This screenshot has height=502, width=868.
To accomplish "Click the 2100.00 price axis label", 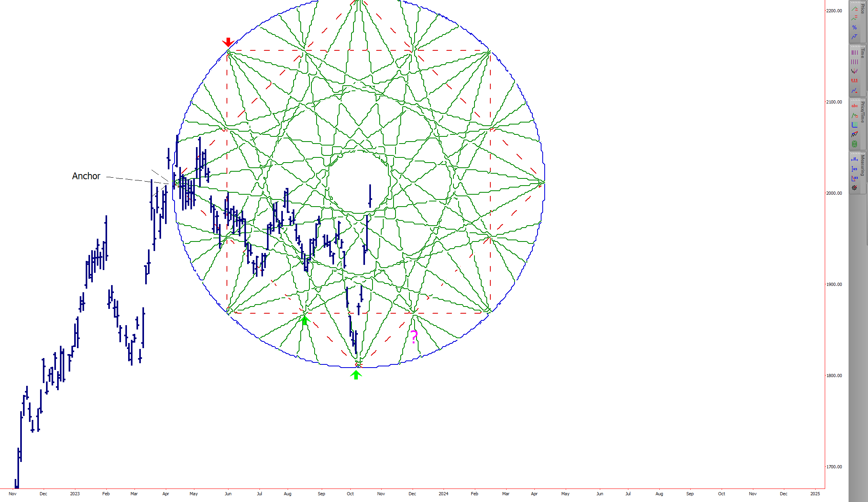I will tap(834, 102).
